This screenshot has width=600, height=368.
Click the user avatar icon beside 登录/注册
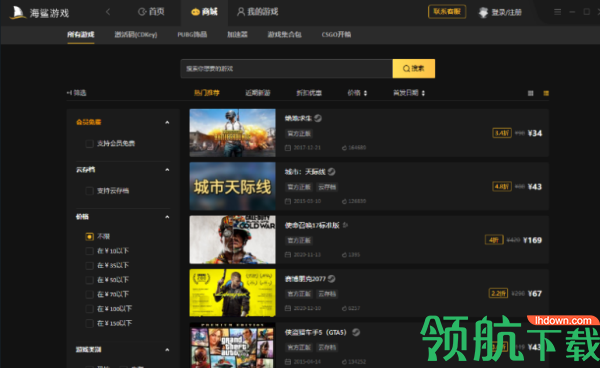(483, 12)
